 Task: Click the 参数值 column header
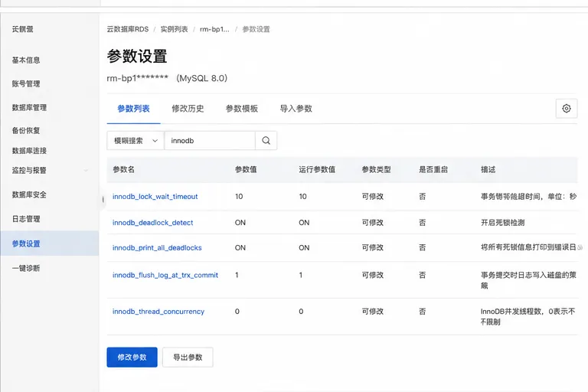pos(246,169)
